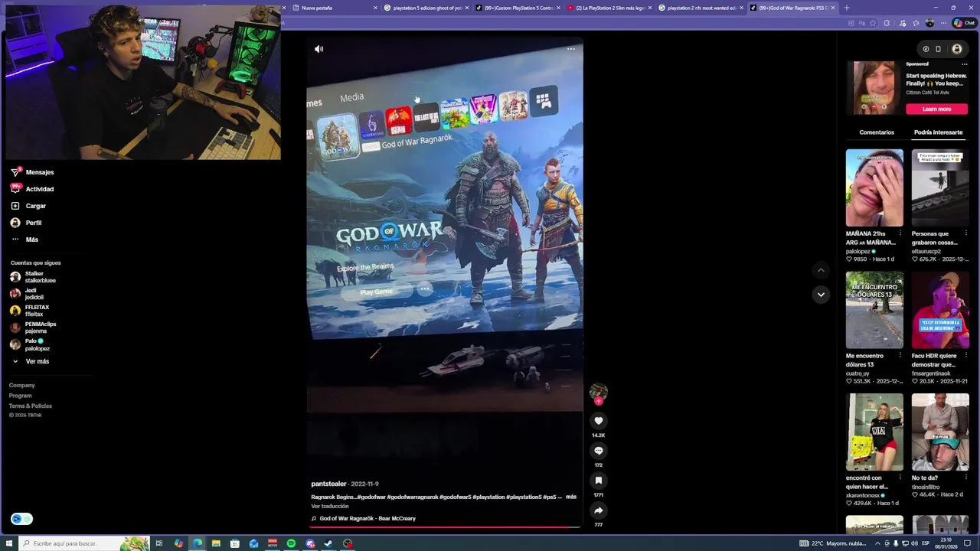The image size is (980, 551).
Task: Switch to Podría interesarte tab
Action: 938,132
